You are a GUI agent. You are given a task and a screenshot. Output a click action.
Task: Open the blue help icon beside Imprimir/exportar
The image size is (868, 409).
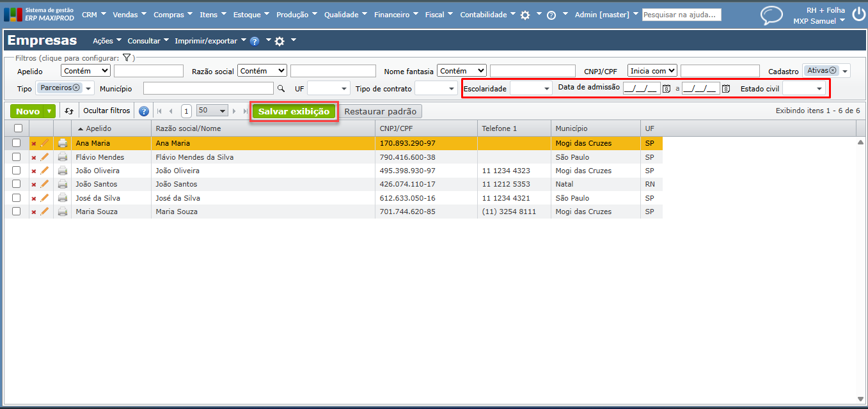pos(255,41)
